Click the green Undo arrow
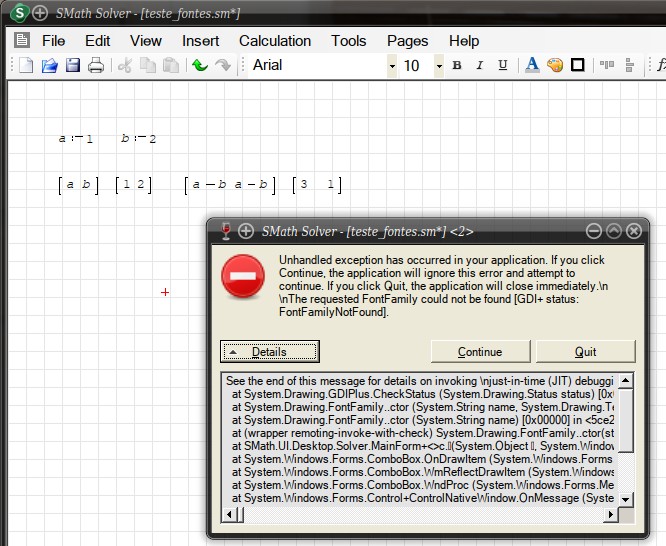Viewport: 666px width, 546px height. tap(200, 66)
